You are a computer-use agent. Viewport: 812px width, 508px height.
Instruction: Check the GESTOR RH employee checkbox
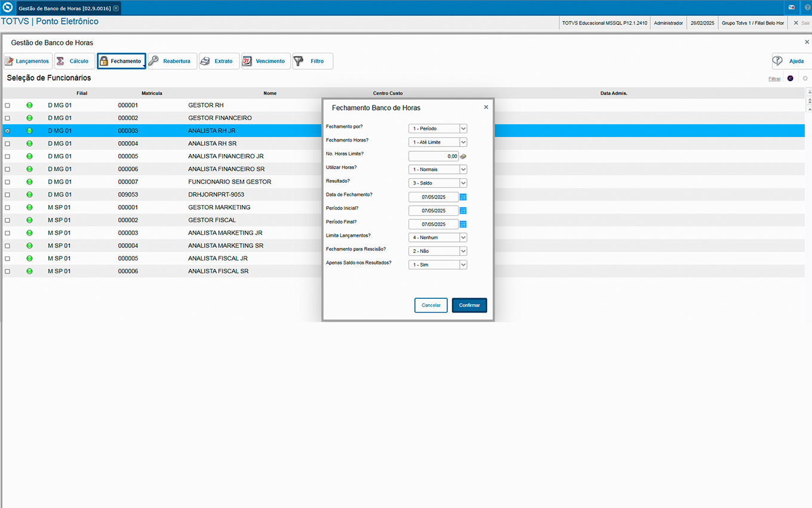click(8, 105)
